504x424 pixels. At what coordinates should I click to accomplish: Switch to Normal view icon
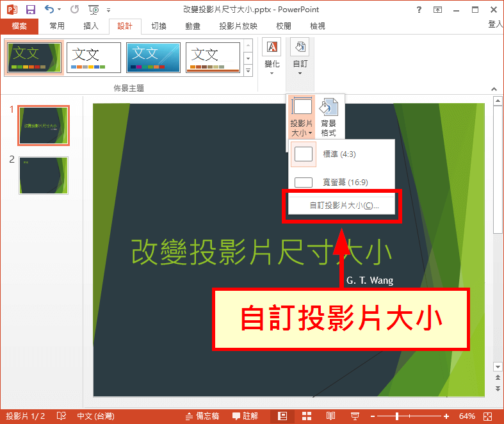tap(282, 416)
